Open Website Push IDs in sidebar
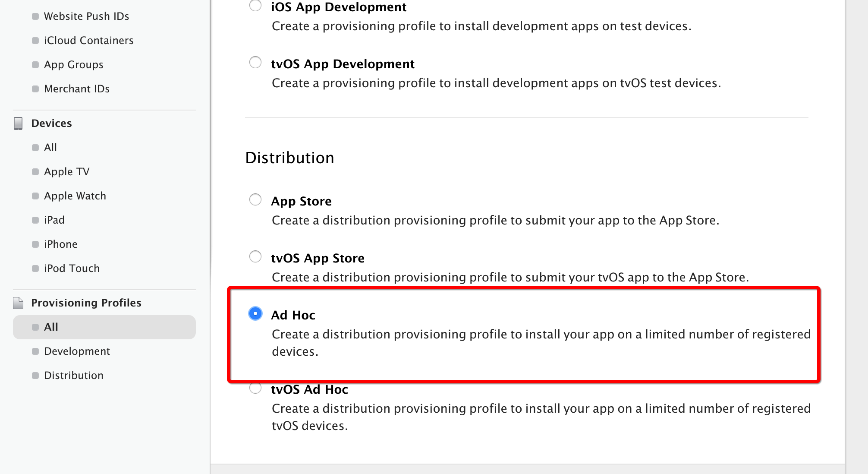This screenshot has width=868, height=474. (86, 16)
